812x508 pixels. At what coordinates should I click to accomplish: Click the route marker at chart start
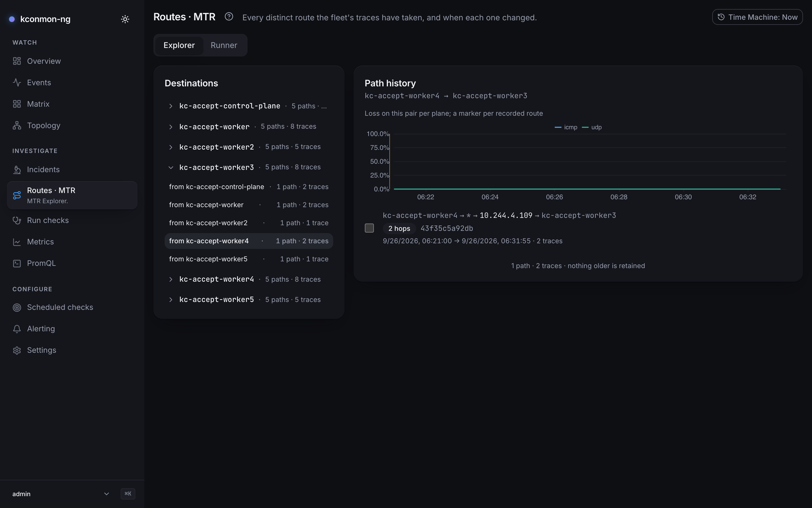pyautogui.click(x=390, y=162)
